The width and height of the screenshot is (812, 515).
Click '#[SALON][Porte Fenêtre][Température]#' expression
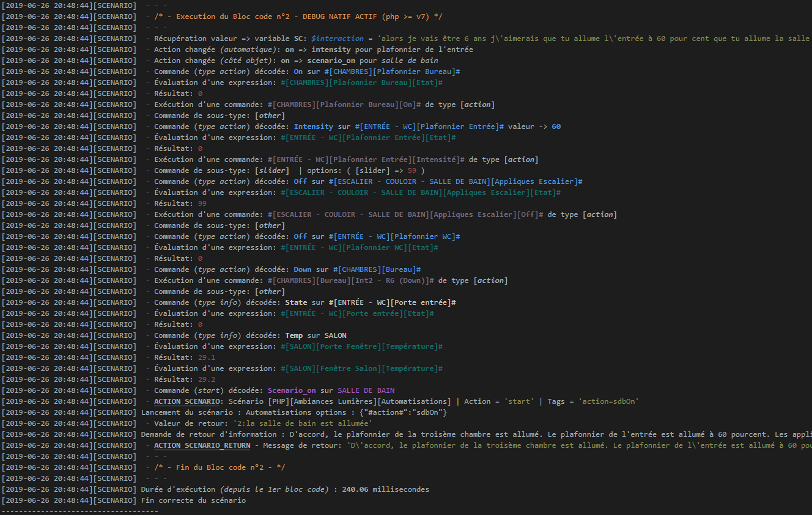coord(361,346)
